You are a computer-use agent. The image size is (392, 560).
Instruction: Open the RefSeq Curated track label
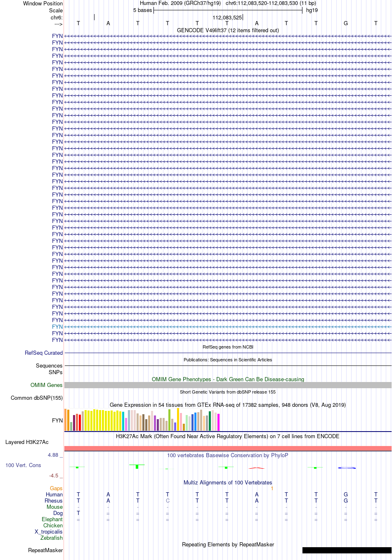point(44,353)
